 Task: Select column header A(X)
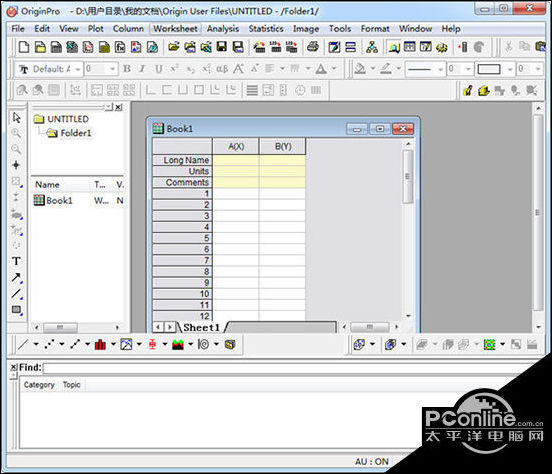tap(236, 146)
